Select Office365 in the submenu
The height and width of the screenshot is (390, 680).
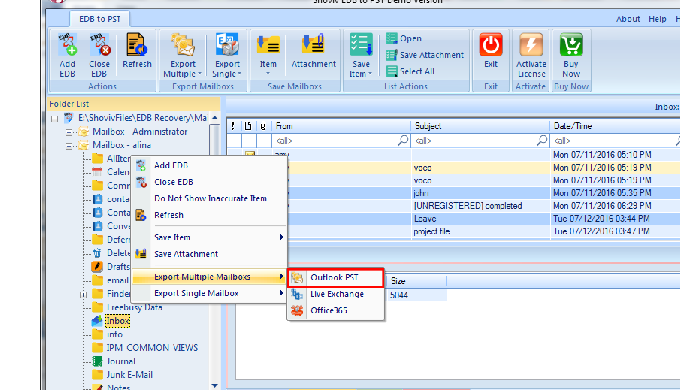pyautogui.click(x=336, y=311)
